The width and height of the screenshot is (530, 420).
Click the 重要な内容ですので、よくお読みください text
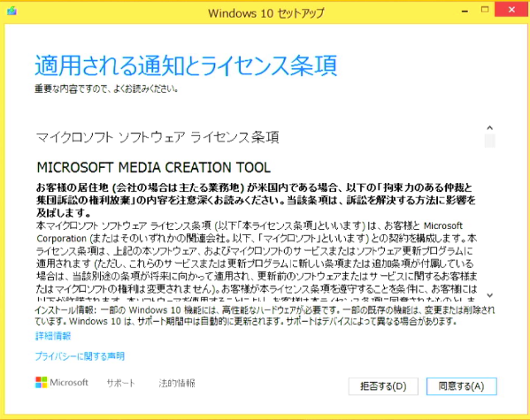point(106,89)
